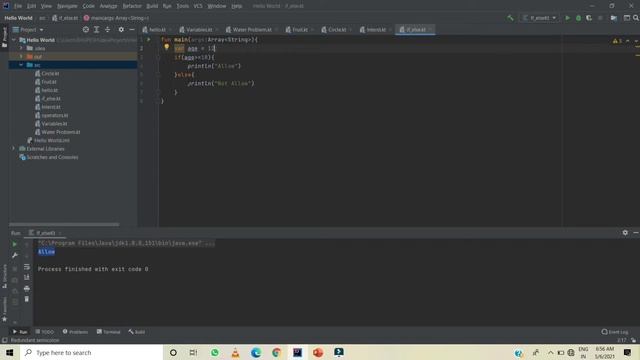Open Problems tool window button
This screenshot has height=360, width=640.
[x=75, y=332]
